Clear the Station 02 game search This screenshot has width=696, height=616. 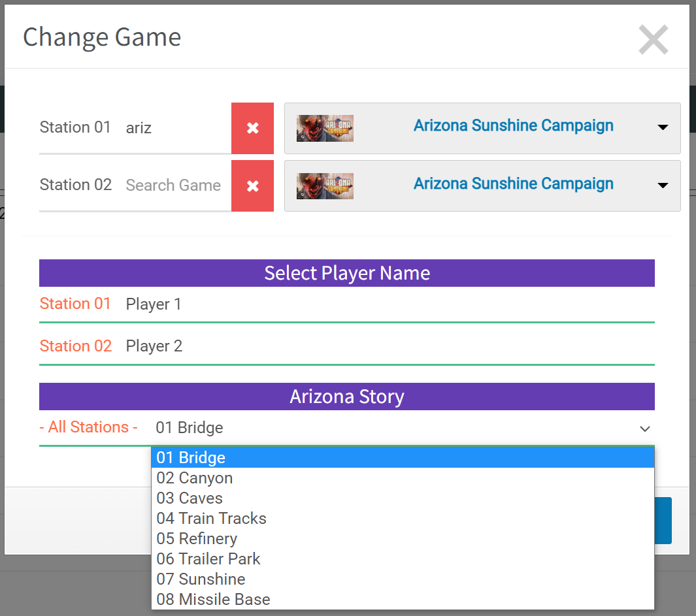pyautogui.click(x=252, y=186)
